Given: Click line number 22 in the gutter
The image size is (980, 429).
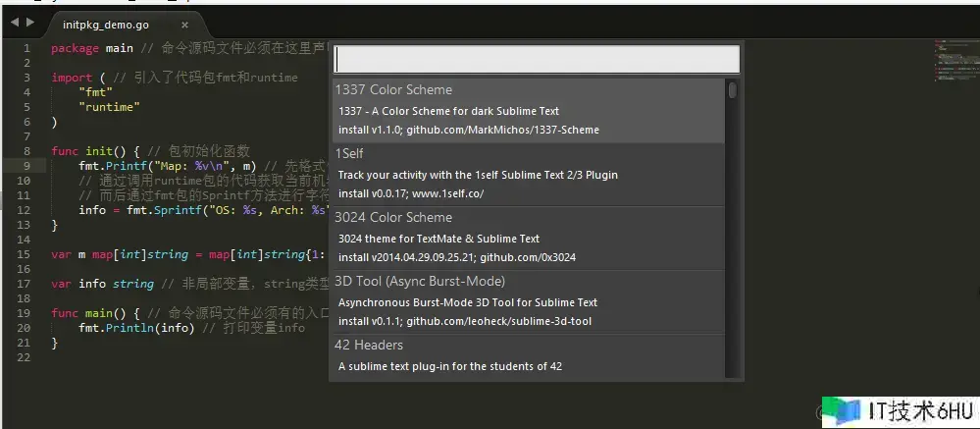Looking at the screenshot, I should (x=24, y=357).
